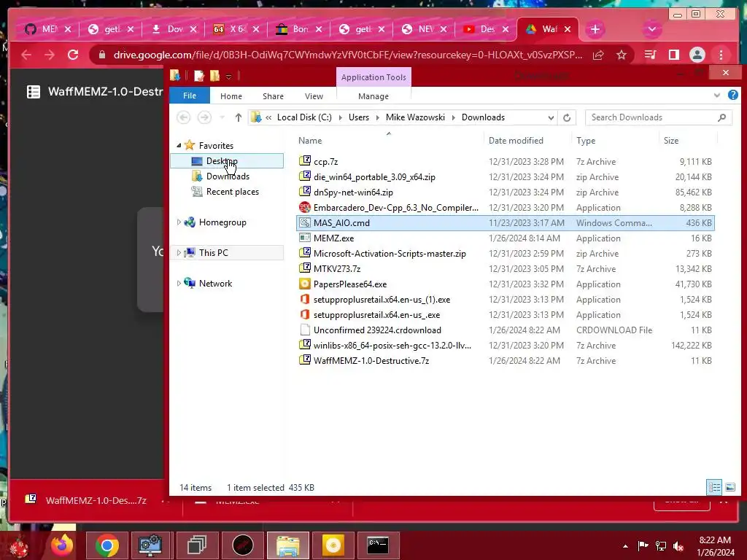Show hidden system tray icons arrow
This screenshot has width=747, height=560.
pos(625,546)
